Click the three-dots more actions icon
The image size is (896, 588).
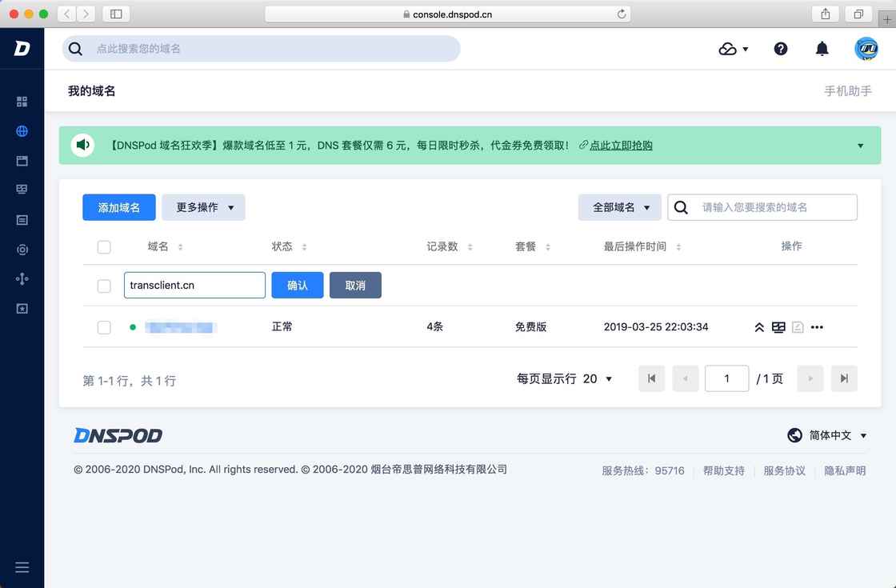click(x=817, y=327)
